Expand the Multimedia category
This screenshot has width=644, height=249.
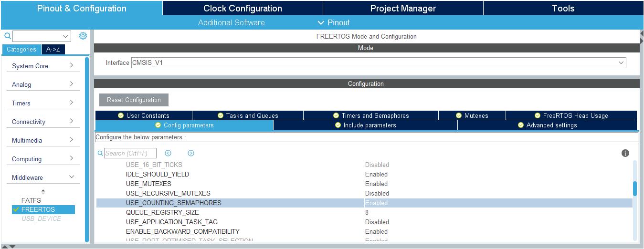[x=71, y=140]
